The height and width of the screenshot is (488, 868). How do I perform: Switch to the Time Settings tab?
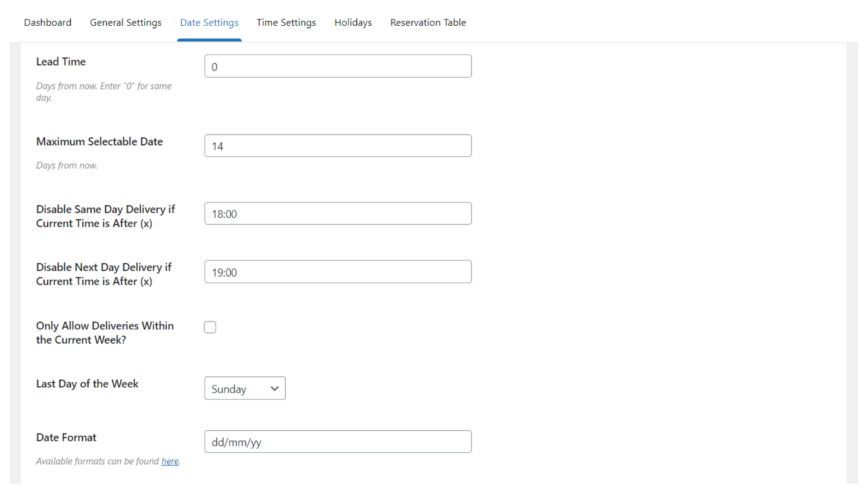pyautogui.click(x=286, y=22)
